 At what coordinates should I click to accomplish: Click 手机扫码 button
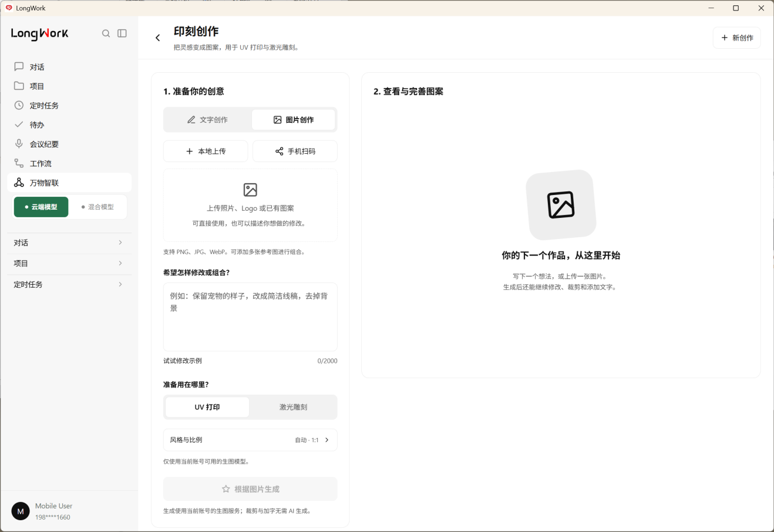(295, 151)
